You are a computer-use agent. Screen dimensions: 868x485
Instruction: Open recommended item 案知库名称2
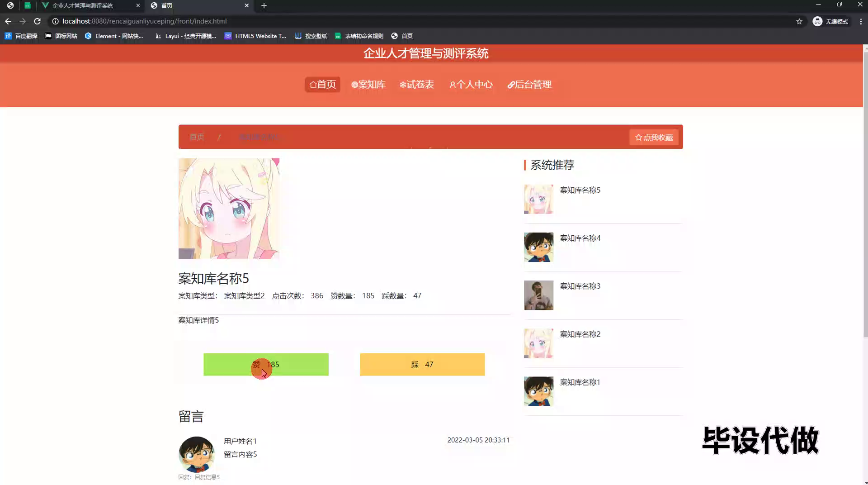tap(580, 334)
